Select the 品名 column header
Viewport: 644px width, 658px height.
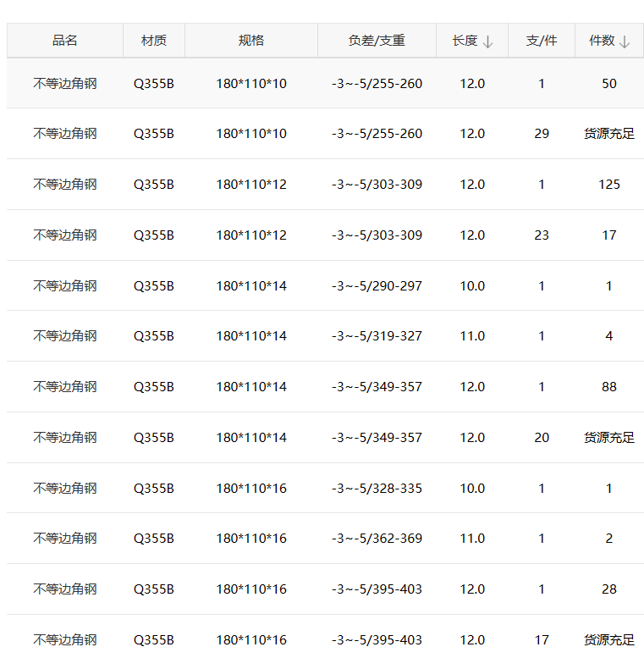(65, 41)
